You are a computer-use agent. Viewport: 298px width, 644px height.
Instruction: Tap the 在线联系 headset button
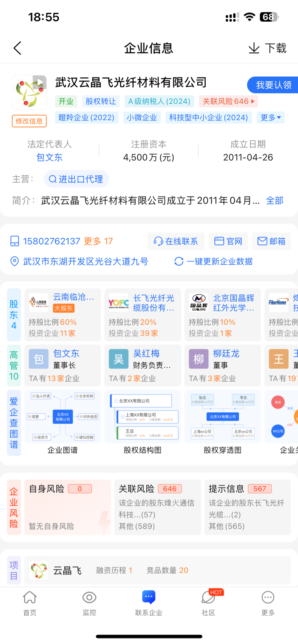pyautogui.click(x=176, y=241)
